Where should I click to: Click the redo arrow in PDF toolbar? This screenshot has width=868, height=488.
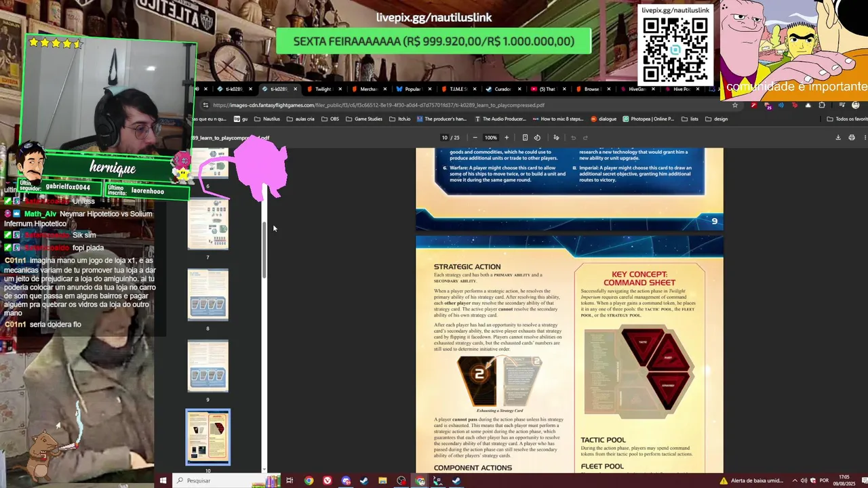585,138
